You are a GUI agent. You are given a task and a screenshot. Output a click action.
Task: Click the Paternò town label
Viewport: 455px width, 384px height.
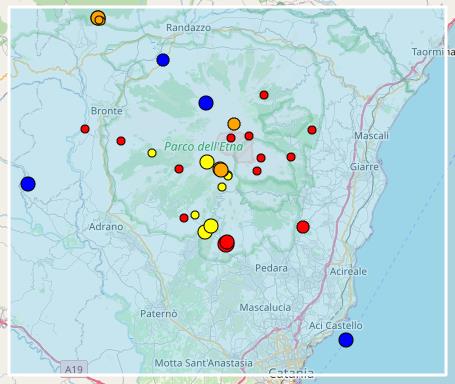[159, 314]
